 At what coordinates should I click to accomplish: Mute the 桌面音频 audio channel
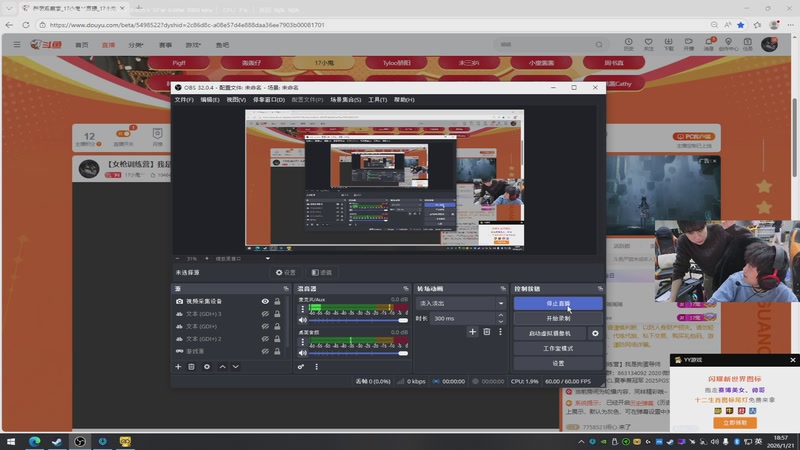(303, 353)
